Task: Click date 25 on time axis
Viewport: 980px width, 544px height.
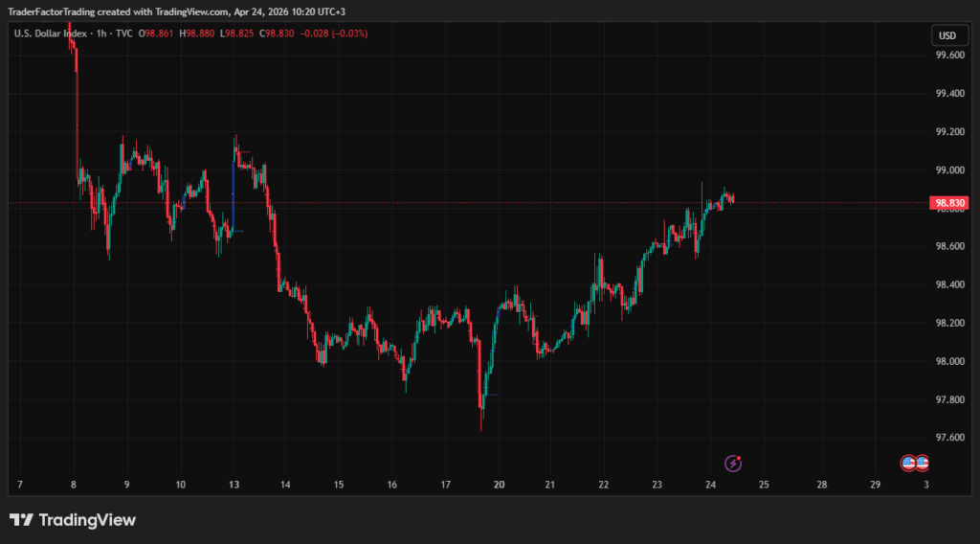Action: tap(764, 485)
